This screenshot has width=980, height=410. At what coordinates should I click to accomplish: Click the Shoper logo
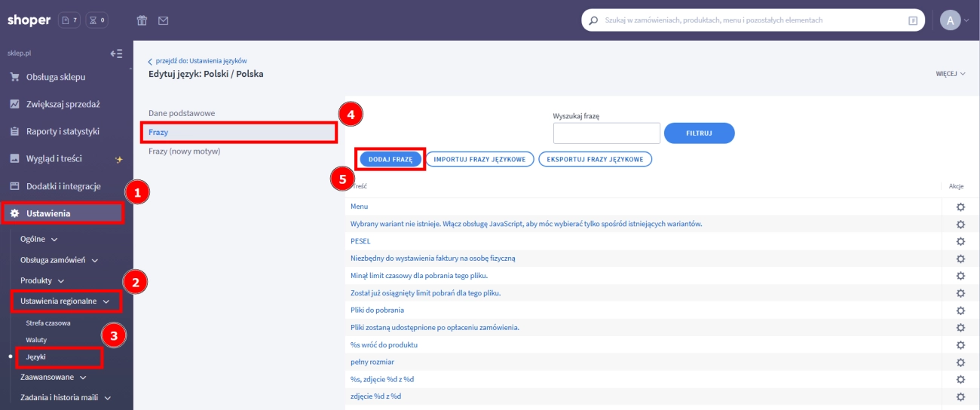(28, 20)
